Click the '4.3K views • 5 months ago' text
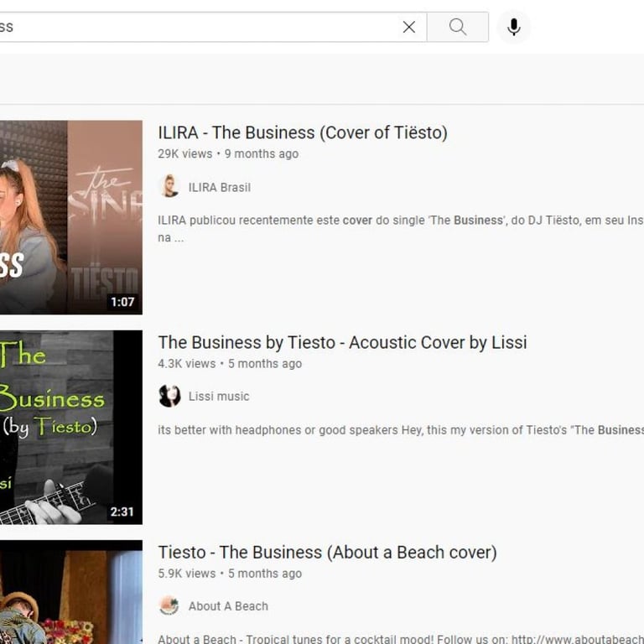The width and height of the screenshot is (644, 644). [230, 363]
